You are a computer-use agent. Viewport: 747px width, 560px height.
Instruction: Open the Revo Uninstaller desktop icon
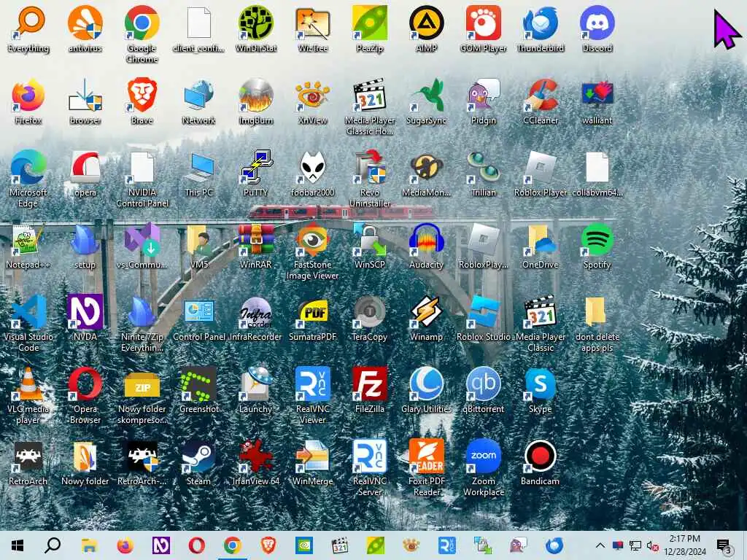[370, 179]
